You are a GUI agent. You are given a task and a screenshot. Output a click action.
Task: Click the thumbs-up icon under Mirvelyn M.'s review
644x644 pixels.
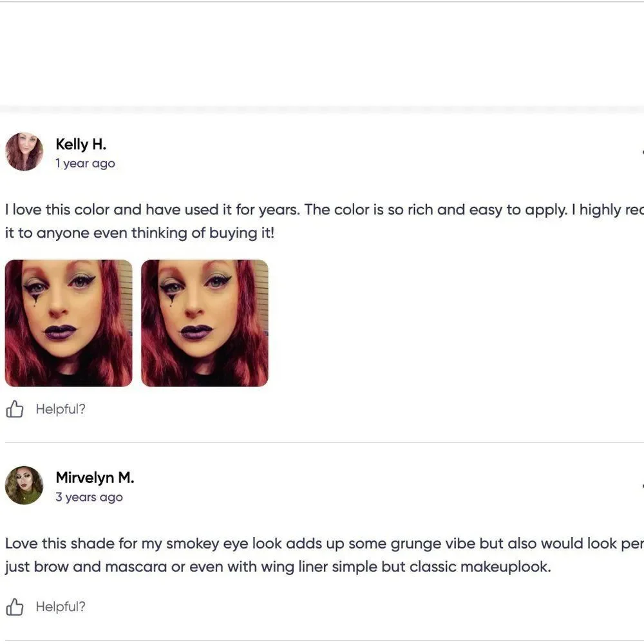click(x=15, y=607)
